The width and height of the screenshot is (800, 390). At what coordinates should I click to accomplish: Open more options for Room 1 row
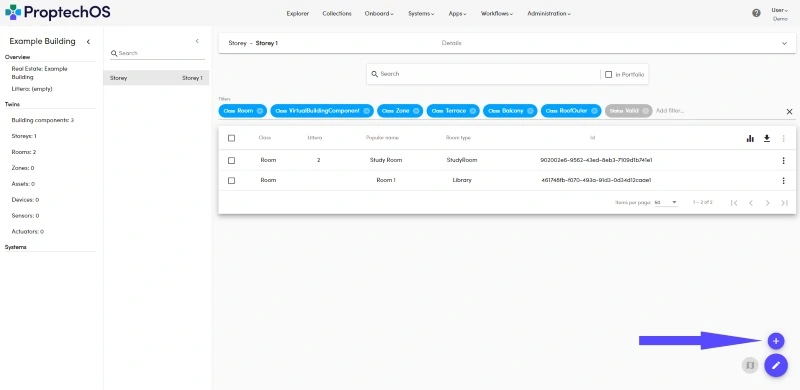tap(784, 180)
